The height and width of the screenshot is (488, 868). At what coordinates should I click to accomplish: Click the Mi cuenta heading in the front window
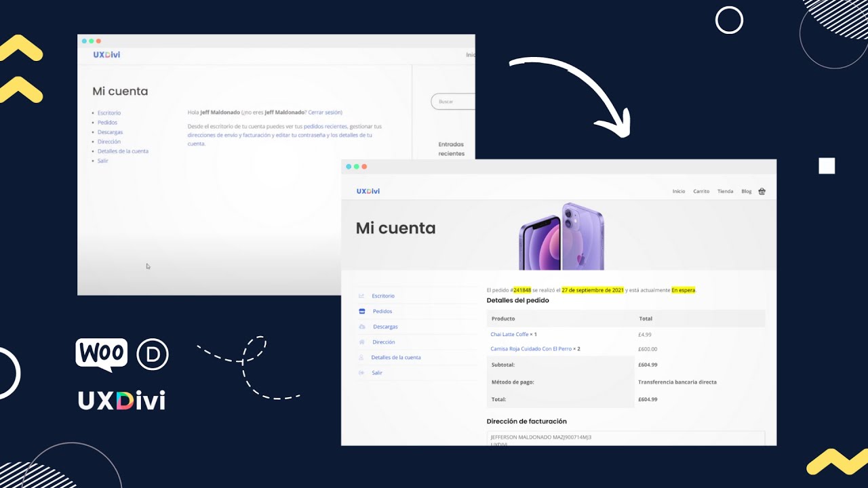[396, 228]
